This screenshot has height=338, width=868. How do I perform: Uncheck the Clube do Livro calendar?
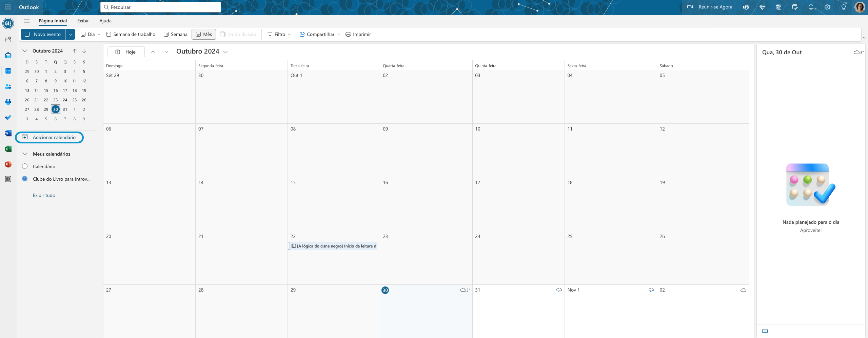(24, 179)
